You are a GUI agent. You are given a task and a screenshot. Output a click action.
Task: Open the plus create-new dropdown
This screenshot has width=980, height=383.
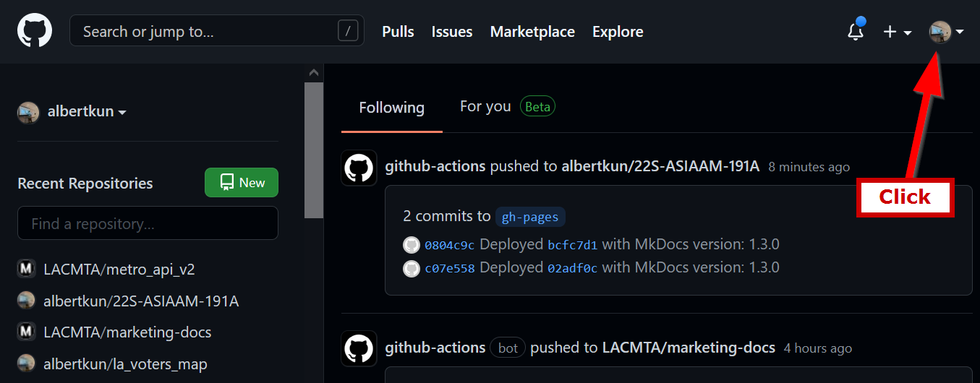897,32
